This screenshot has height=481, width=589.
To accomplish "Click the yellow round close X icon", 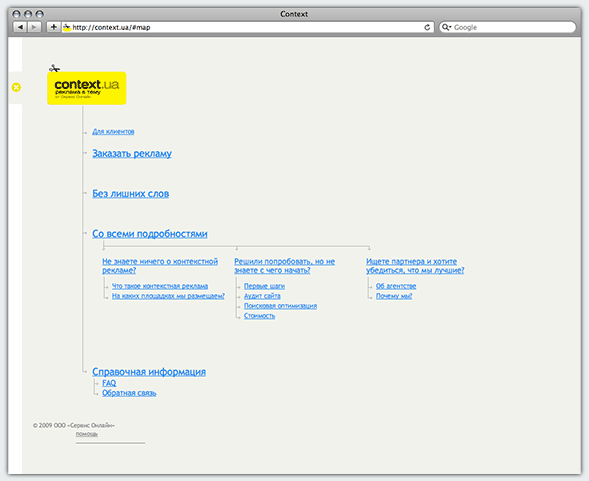I will tap(16, 87).
